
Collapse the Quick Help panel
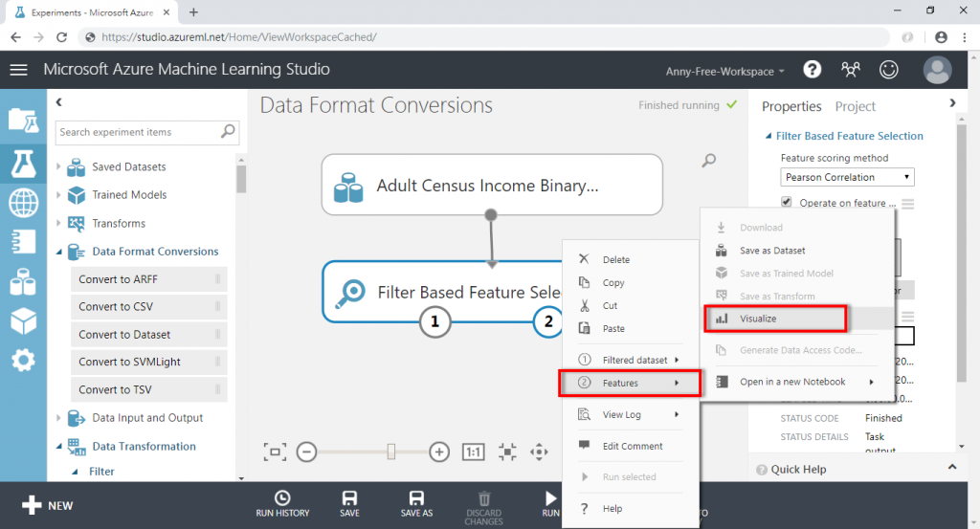click(952, 467)
